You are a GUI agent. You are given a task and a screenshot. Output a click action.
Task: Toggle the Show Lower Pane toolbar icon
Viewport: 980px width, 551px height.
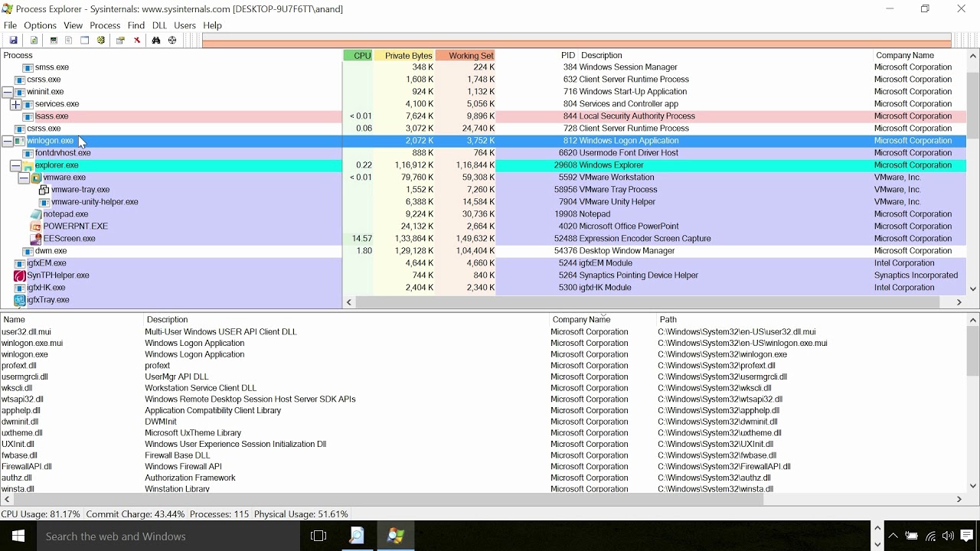(x=85, y=41)
